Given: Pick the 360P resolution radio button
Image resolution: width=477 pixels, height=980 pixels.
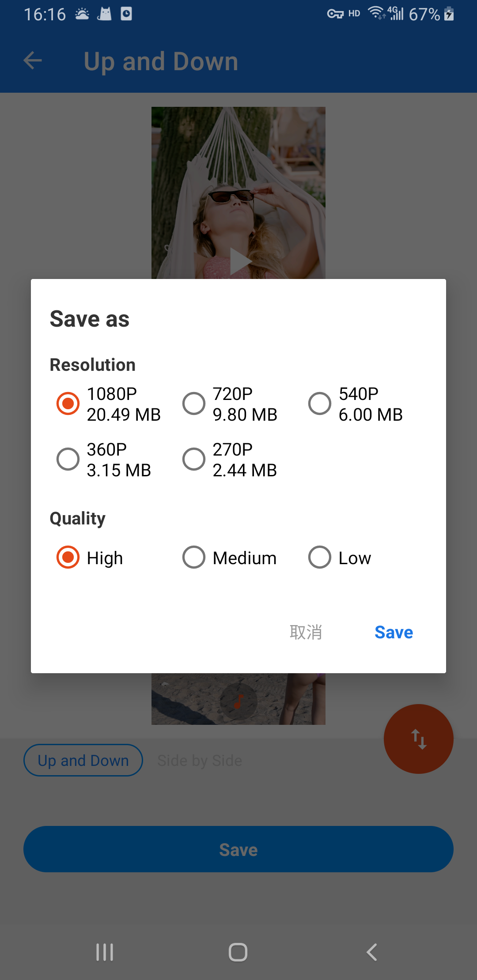Looking at the screenshot, I should click(68, 459).
